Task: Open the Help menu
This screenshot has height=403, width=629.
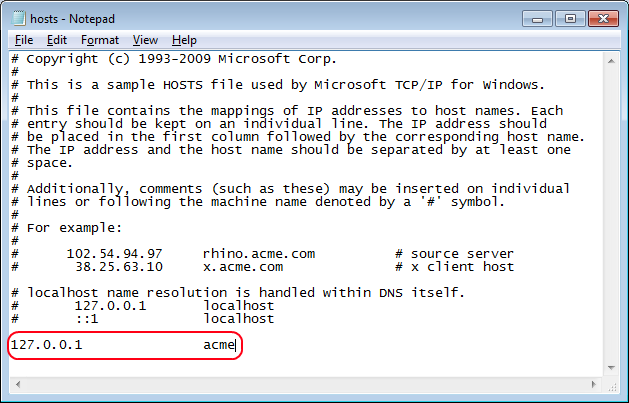Action: (x=184, y=40)
